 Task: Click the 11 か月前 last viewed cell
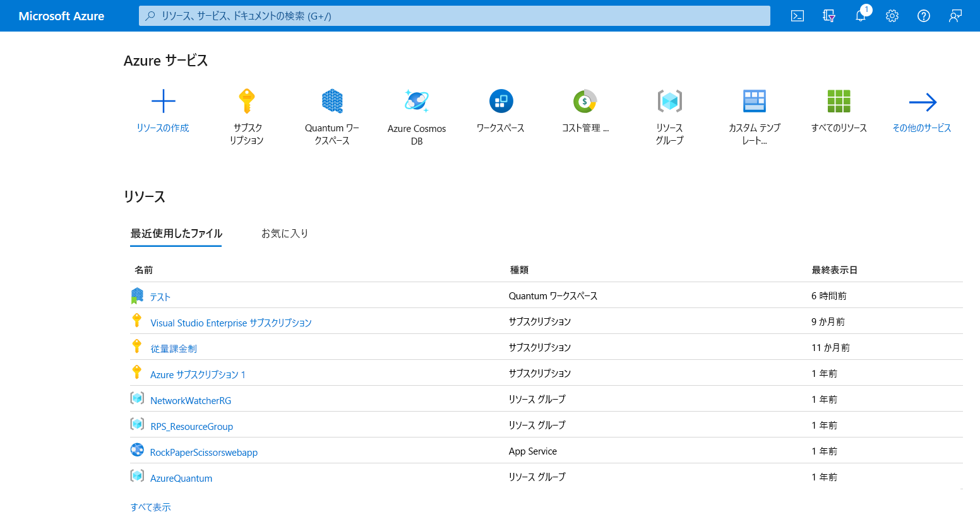click(830, 348)
